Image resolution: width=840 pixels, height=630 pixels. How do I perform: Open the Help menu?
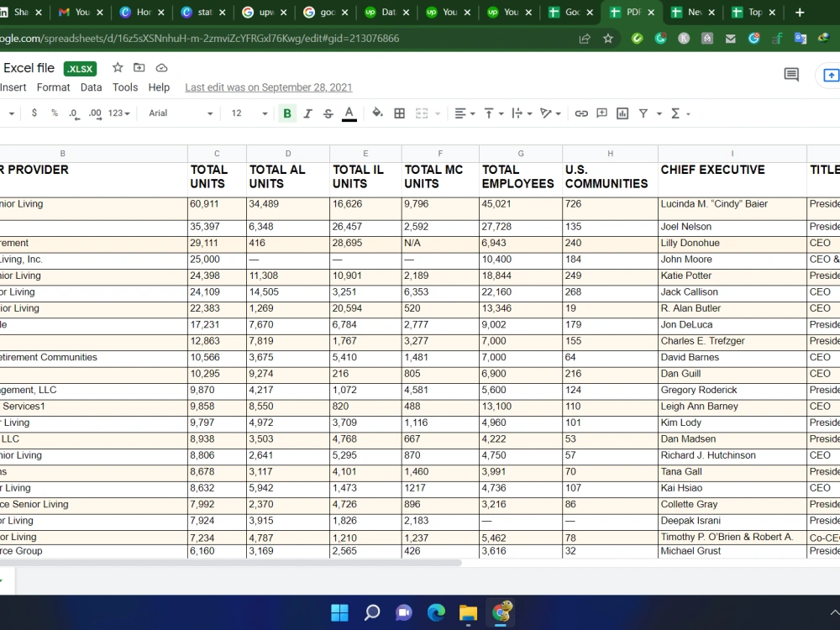[x=159, y=87]
